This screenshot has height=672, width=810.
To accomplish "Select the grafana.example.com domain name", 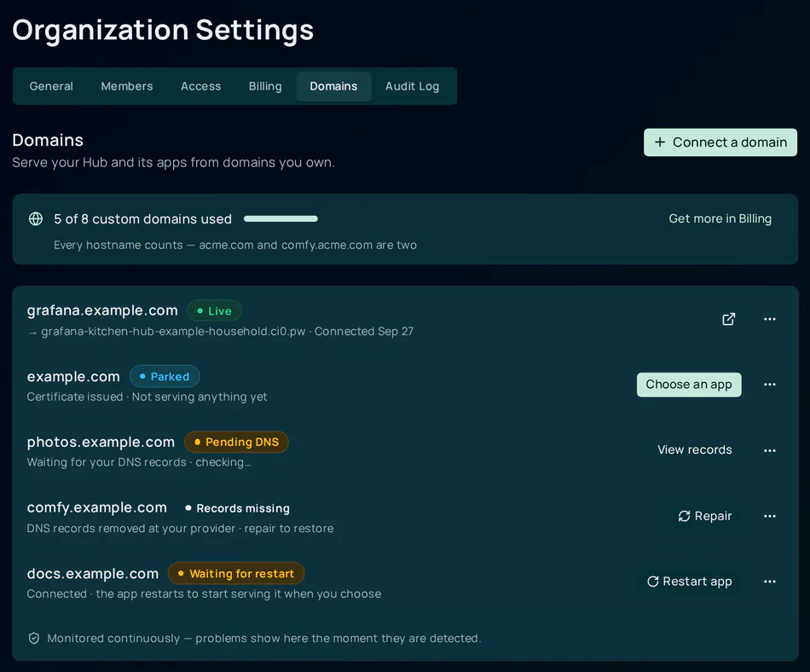I will 102,310.
